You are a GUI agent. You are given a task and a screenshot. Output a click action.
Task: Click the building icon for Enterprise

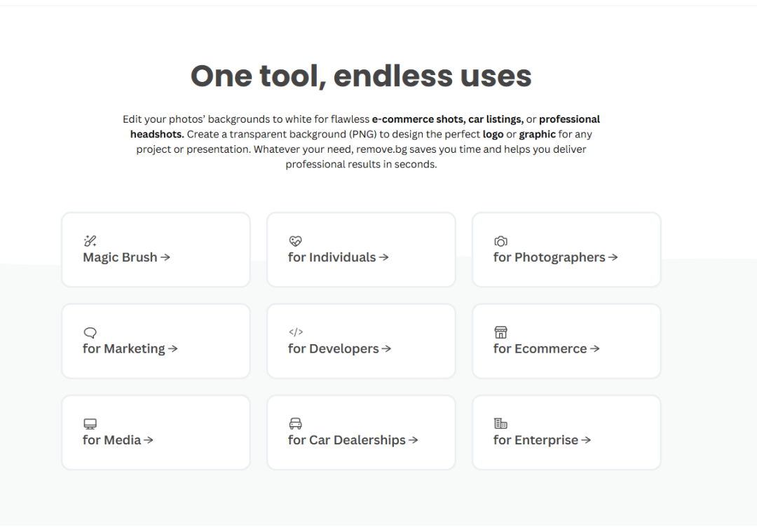coord(500,424)
